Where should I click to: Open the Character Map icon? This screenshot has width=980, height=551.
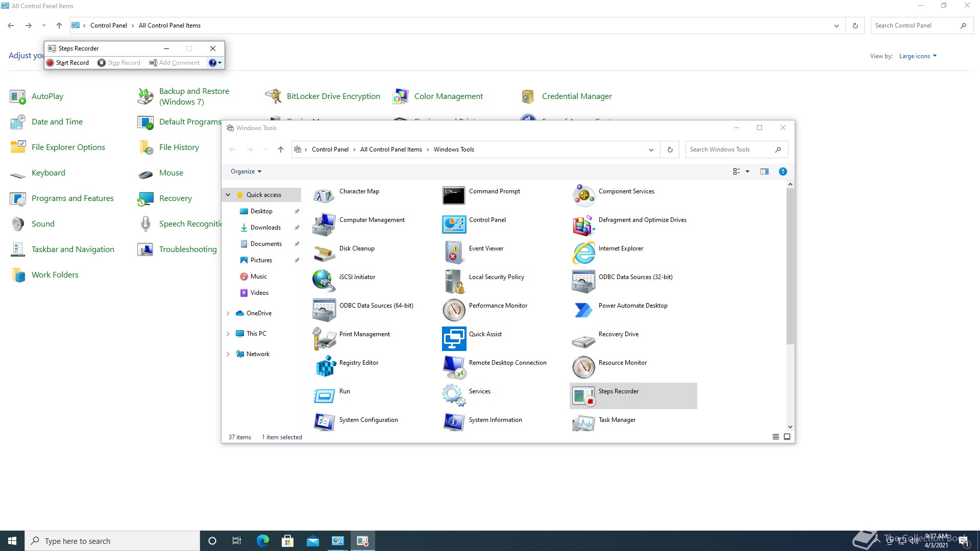324,195
